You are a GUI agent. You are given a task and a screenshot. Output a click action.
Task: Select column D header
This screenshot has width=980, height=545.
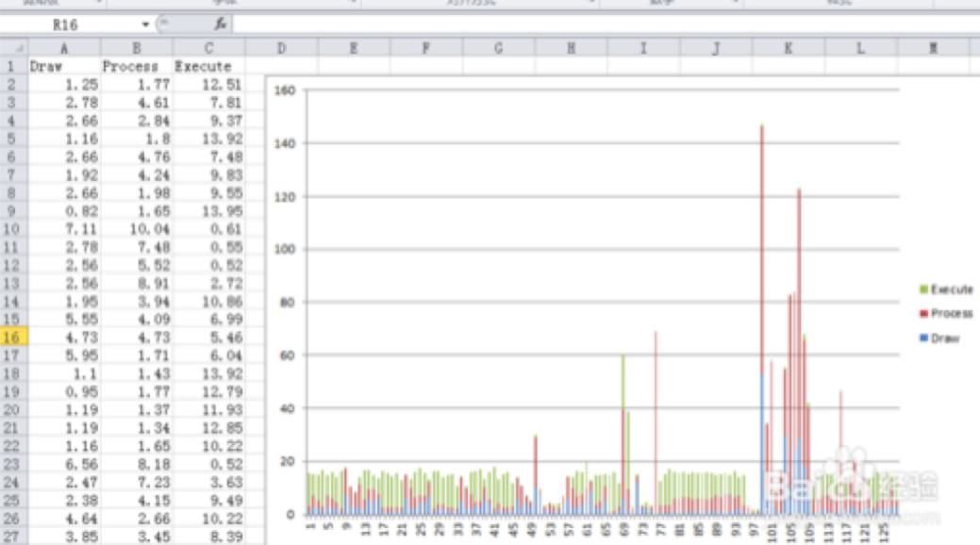pos(281,48)
